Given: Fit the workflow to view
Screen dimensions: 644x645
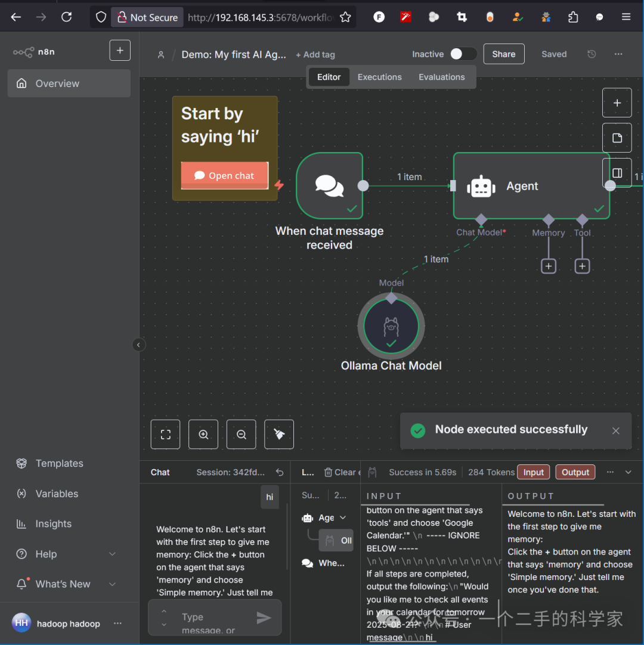Looking at the screenshot, I should coord(165,435).
